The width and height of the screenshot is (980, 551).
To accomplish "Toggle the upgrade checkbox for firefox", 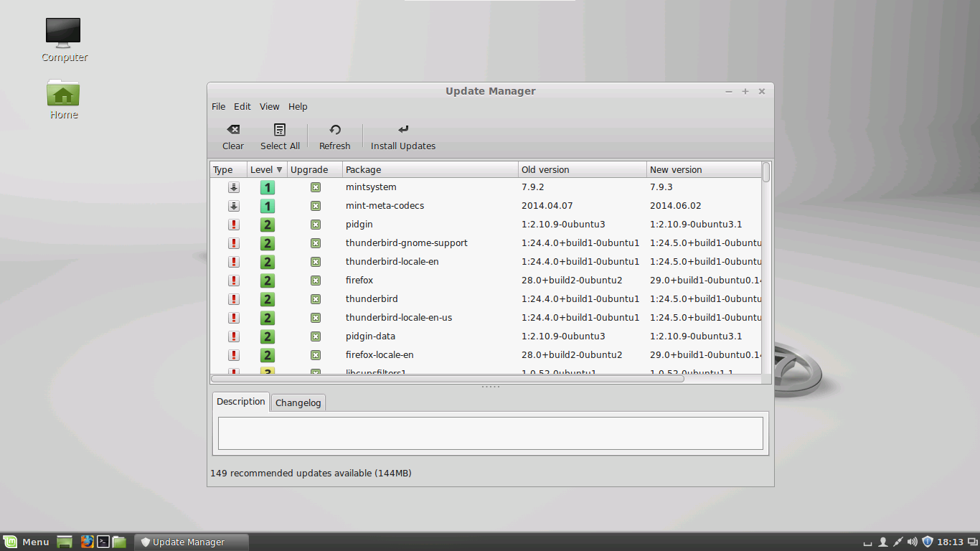I will coord(315,281).
